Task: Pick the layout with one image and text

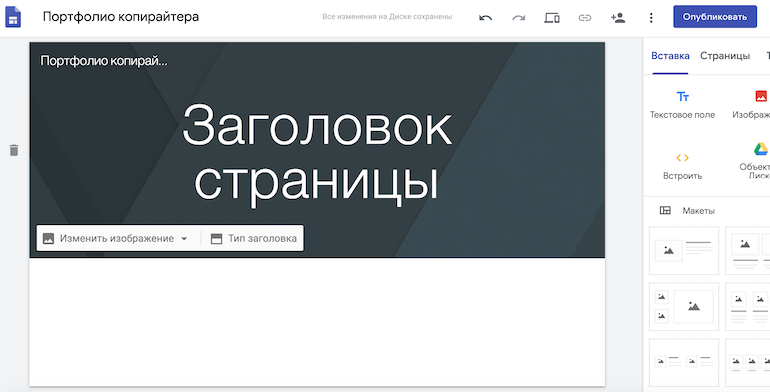Action: (x=684, y=251)
